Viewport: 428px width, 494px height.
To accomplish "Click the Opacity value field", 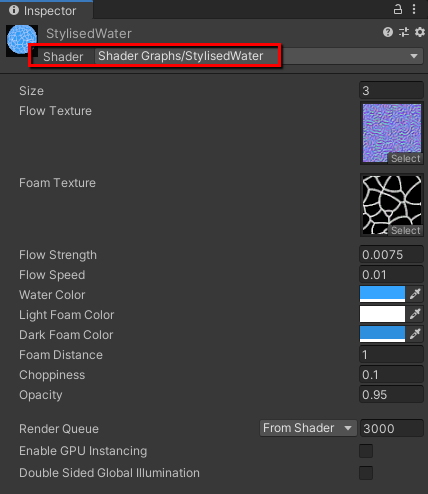I will (391, 395).
